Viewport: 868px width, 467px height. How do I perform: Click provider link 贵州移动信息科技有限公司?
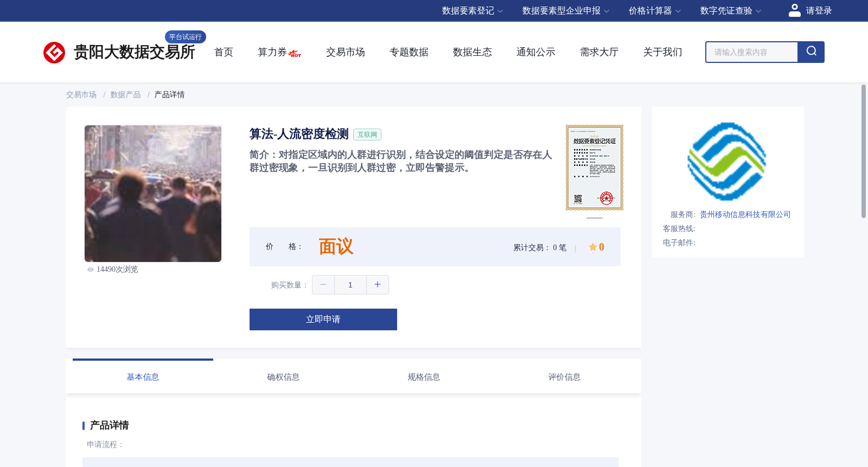pos(745,215)
